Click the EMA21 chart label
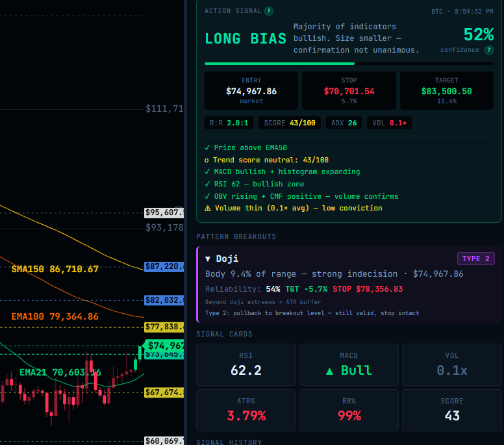 tap(60, 373)
